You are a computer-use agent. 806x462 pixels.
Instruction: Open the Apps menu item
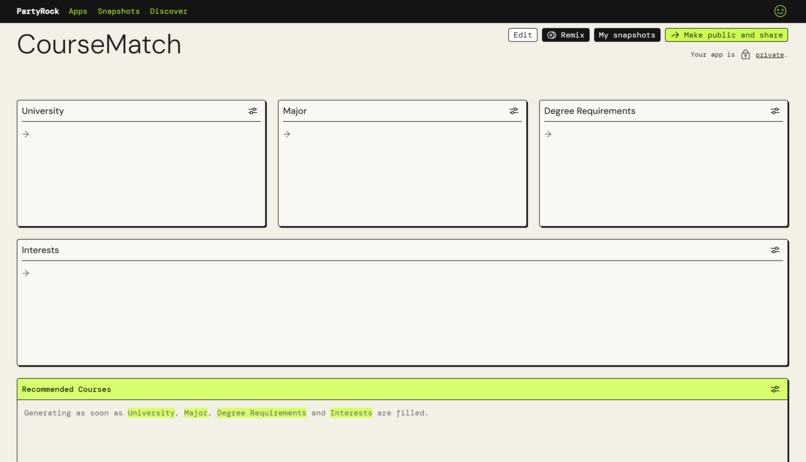coord(78,11)
